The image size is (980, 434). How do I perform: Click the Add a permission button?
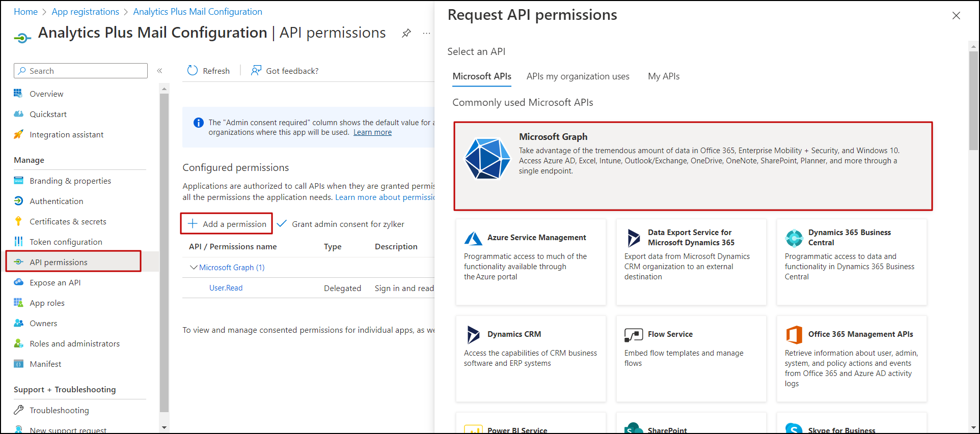227,224
